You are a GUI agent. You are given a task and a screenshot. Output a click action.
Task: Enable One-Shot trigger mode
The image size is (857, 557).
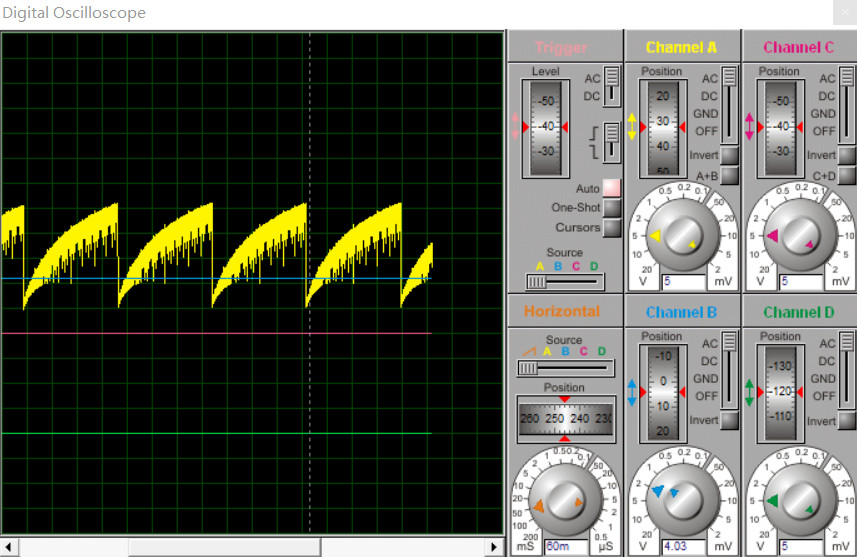611,208
